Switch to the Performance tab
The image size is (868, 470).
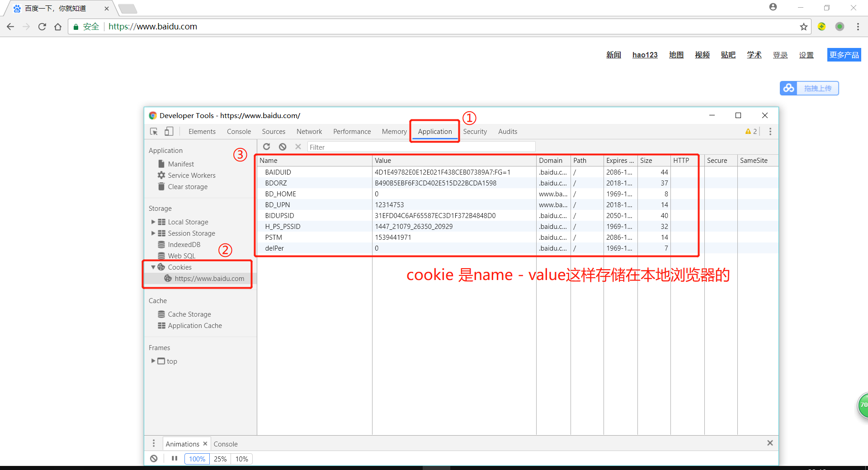[352, 132]
